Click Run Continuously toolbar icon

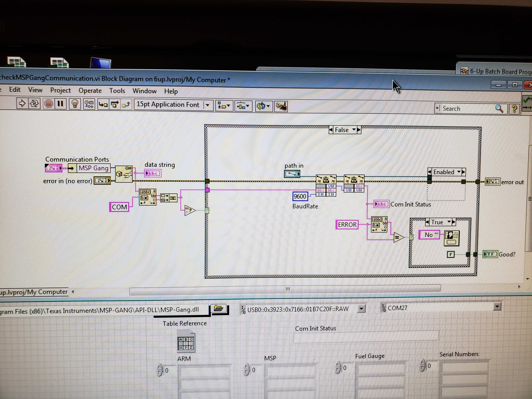[34, 104]
